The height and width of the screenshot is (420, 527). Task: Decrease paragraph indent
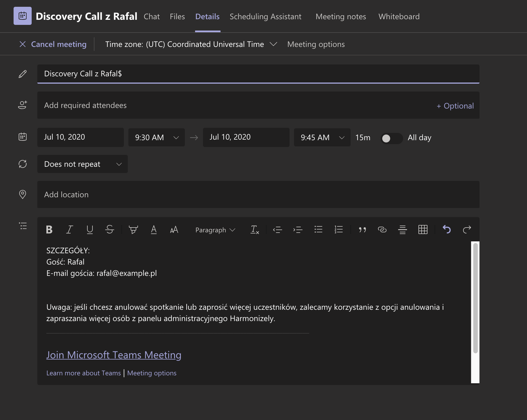278,230
